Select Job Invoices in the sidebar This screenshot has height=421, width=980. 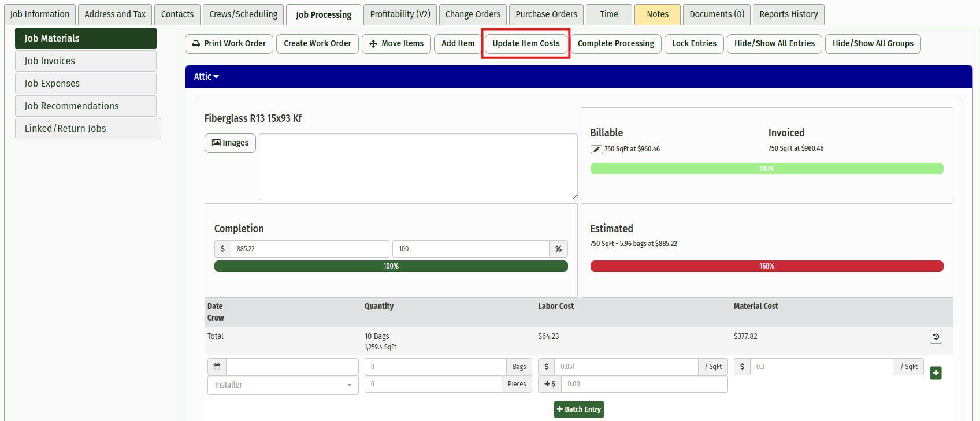pos(86,61)
